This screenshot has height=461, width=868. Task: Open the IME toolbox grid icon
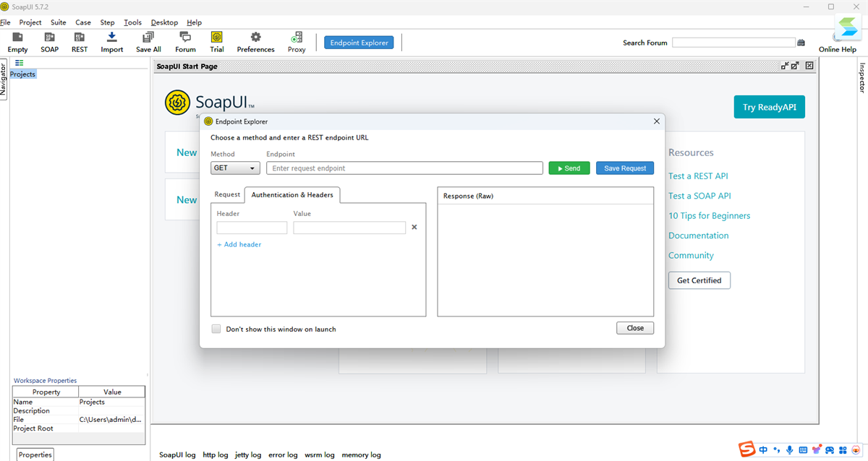click(x=843, y=450)
